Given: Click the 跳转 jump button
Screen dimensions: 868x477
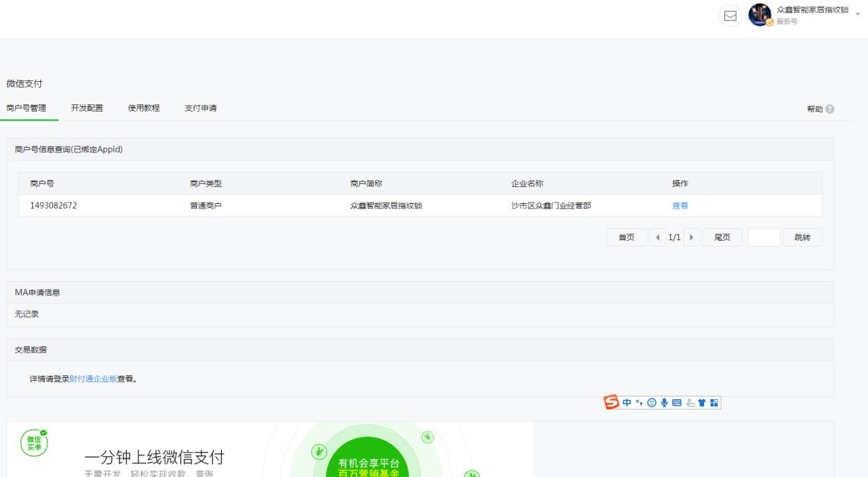Looking at the screenshot, I should 802,238.
